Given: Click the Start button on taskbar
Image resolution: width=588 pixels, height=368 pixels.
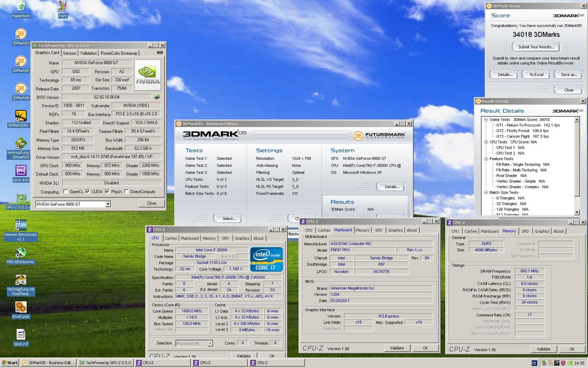Looking at the screenshot, I should pyautogui.click(x=10, y=363).
